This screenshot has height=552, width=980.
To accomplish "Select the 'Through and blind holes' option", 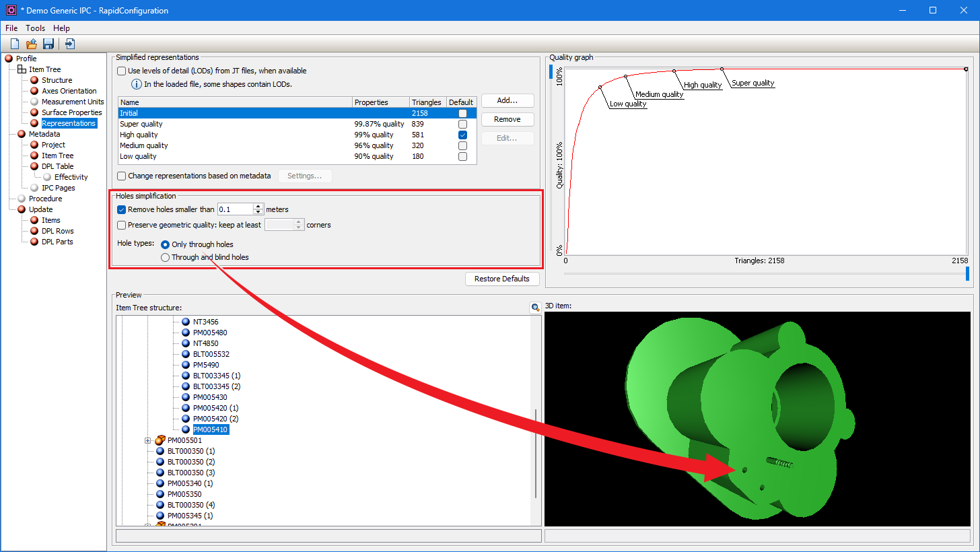I will [x=165, y=257].
